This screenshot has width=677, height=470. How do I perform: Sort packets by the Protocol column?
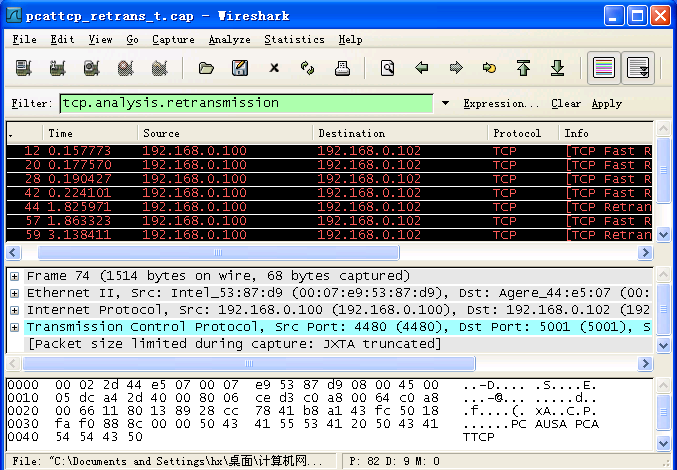click(523, 133)
